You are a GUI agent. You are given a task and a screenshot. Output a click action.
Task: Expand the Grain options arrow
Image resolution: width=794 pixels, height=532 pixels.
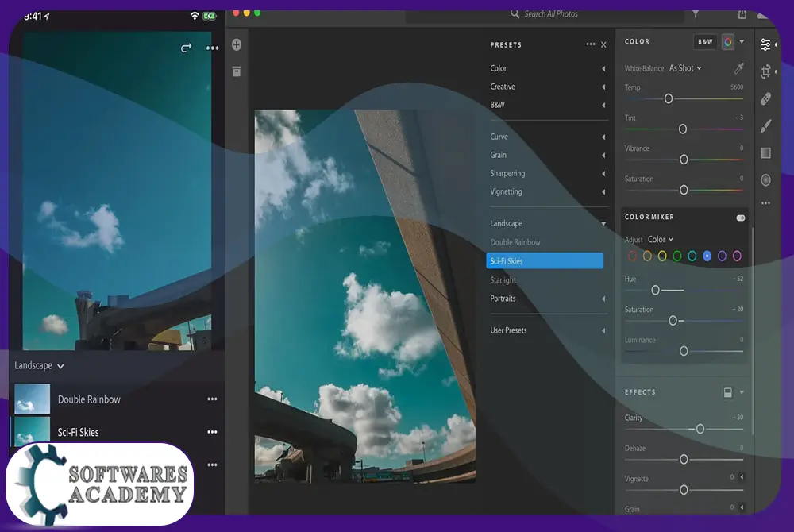click(x=742, y=507)
